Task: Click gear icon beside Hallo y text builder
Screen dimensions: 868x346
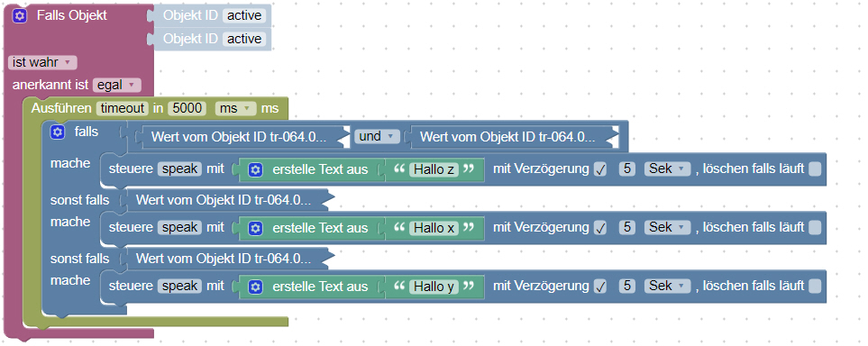Action: click(255, 287)
